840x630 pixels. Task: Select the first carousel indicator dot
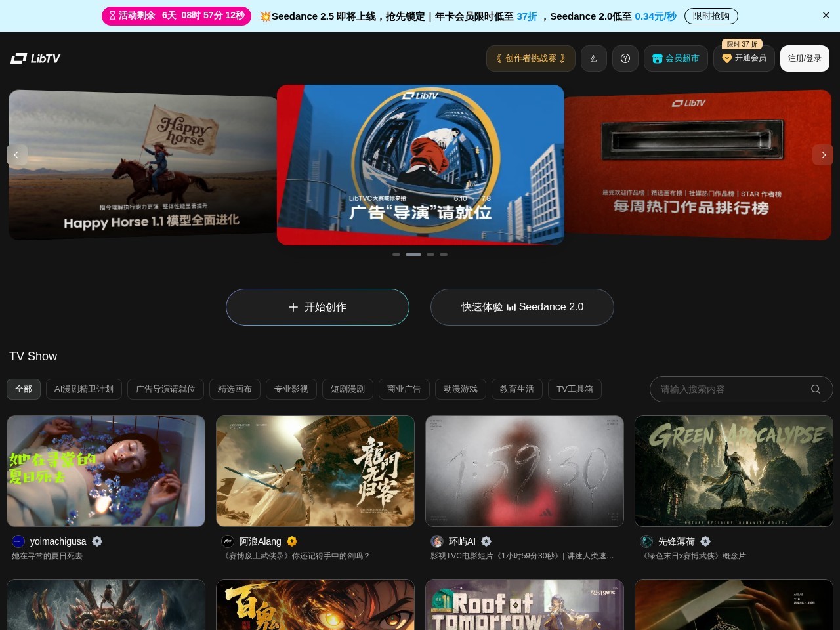396,255
